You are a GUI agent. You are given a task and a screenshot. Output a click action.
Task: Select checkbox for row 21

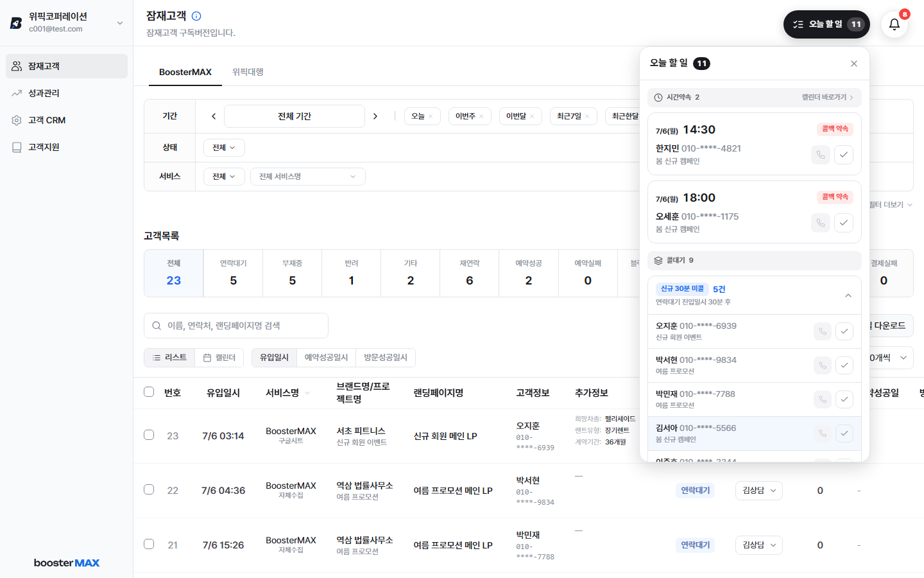click(149, 544)
